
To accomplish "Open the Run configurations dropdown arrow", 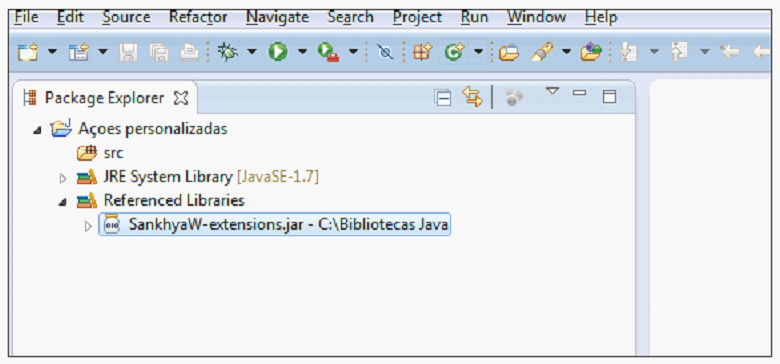I will [302, 51].
